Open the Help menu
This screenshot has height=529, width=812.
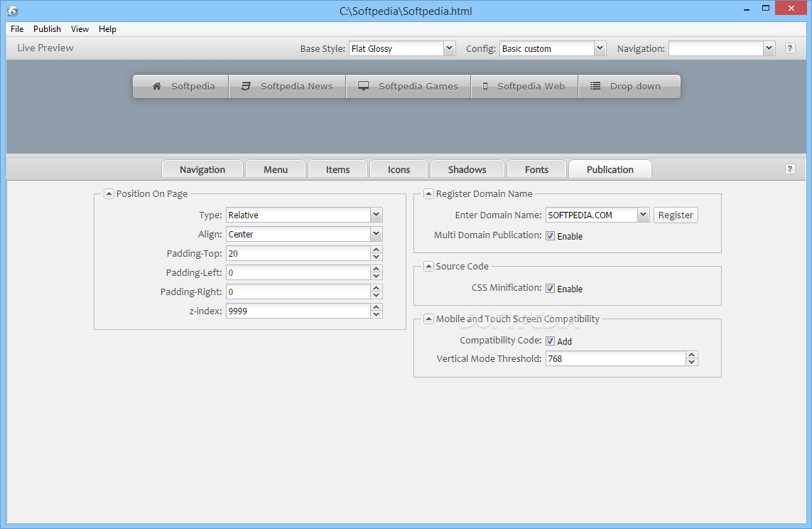point(108,29)
